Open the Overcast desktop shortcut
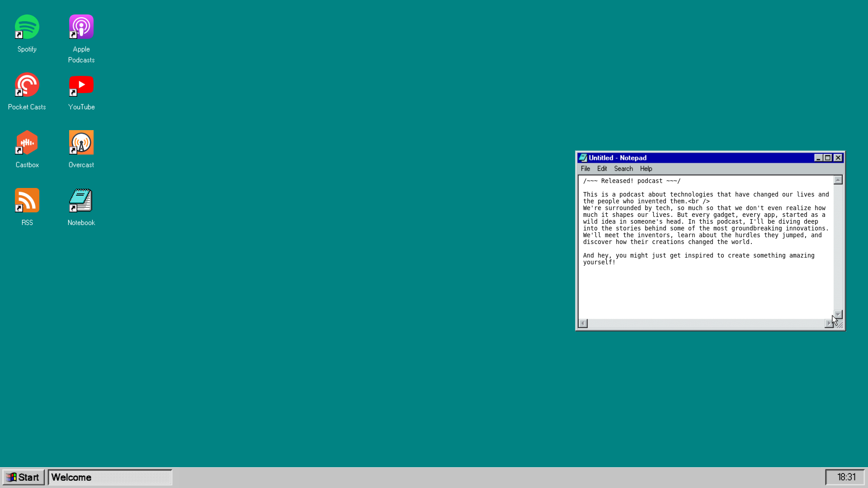 click(81, 143)
